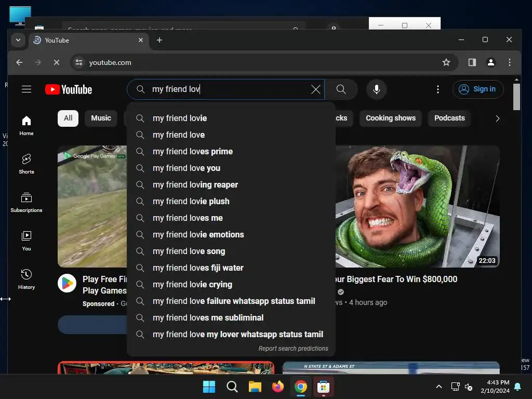Screen dimensions: 532x399
Task: Close the YouTube tab
Action: coord(140,40)
